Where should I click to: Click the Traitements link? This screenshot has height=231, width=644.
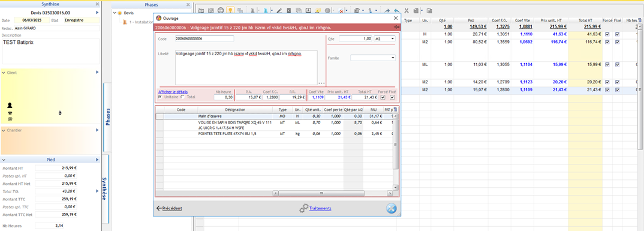[x=320, y=208]
